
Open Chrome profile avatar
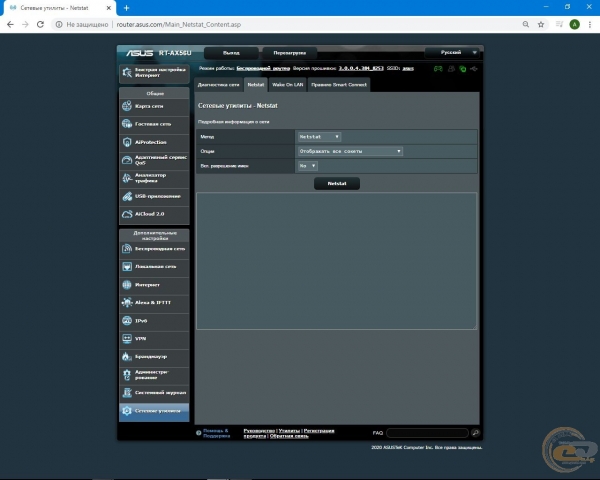[x=574, y=24]
